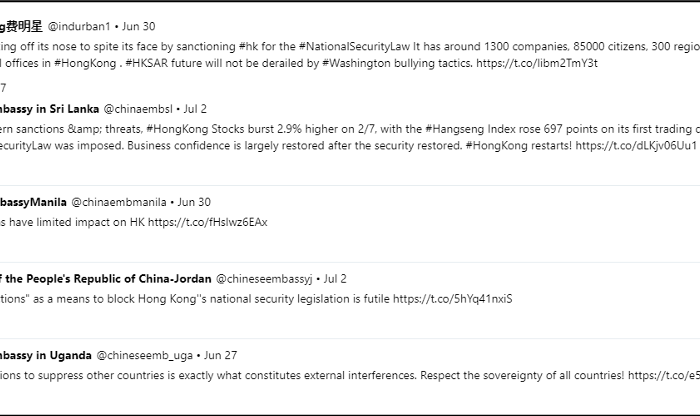The image size is (700, 416).
Task: Click the #hk hashtag in first tweet
Action: [x=249, y=46]
